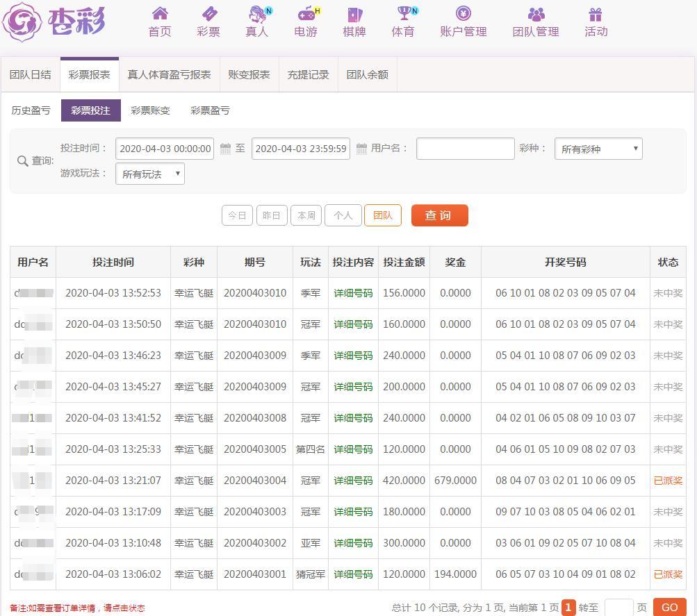The height and width of the screenshot is (616, 697).
Task: Open 详细号码 for the 13:25:33 bet
Action: pos(354,449)
